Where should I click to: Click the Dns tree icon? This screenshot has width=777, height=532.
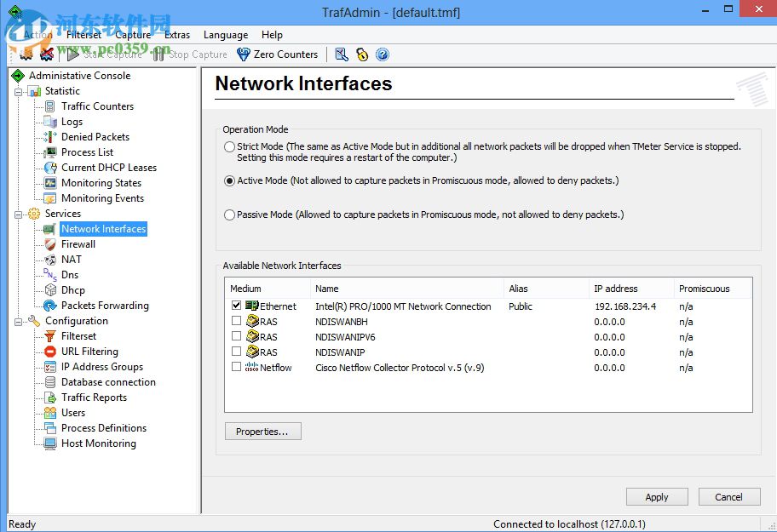pyautogui.click(x=50, y=275)
